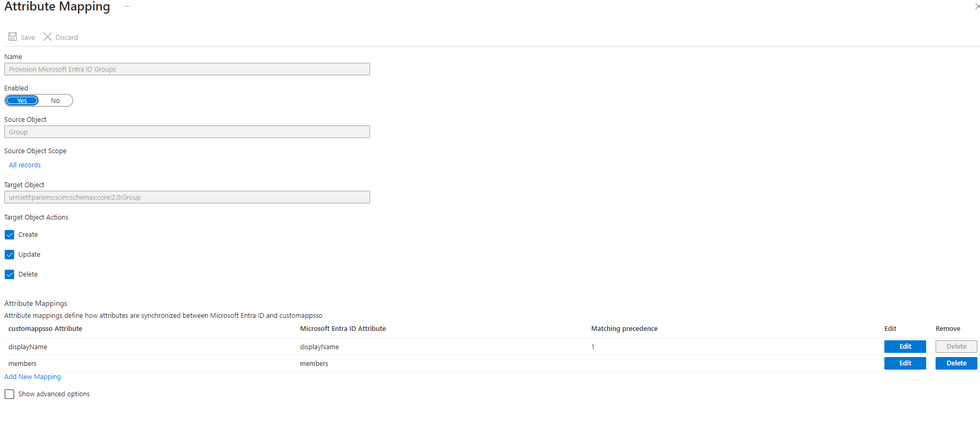980x425 pixels.
Task: Select Microsoft Entra ID members cell
Action: coord(314,363)
